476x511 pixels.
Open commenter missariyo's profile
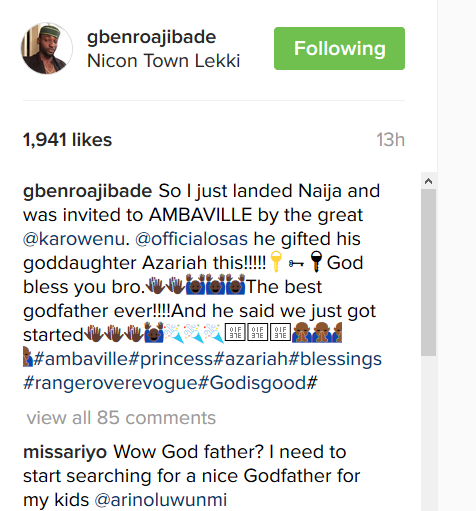tap(65, 452)
